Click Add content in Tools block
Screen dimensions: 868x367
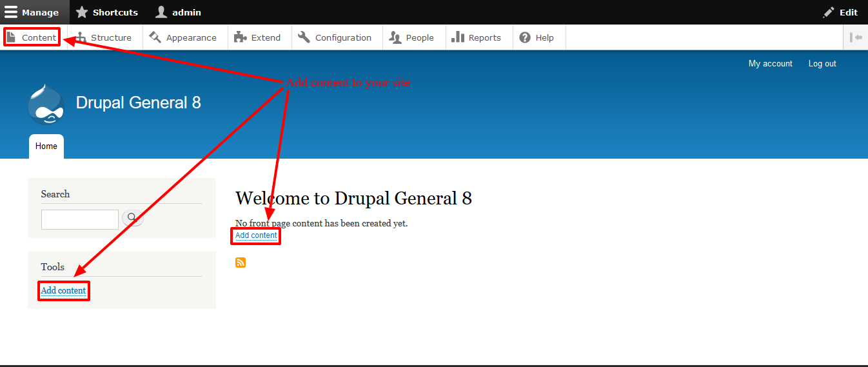(63, 291)
